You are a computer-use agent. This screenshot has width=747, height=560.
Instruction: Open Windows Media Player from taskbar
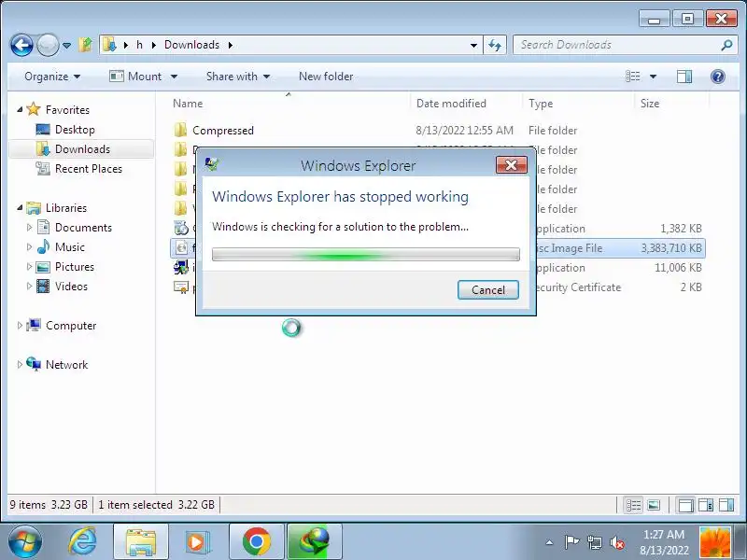click(196, 541)
